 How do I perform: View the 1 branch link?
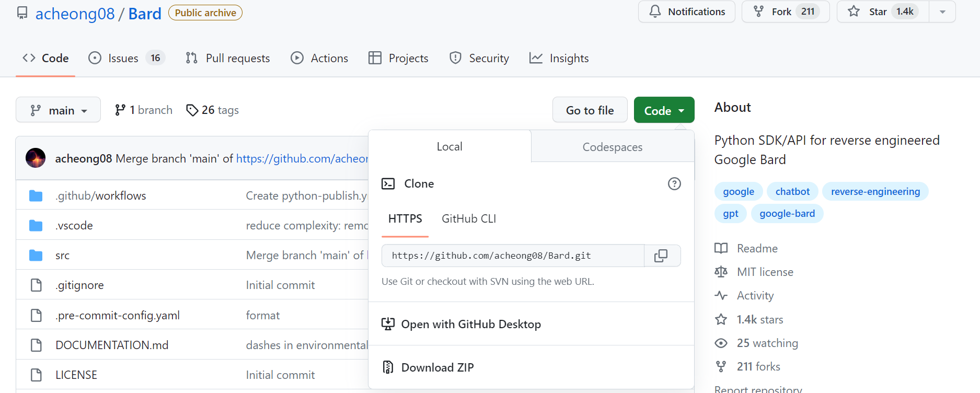coord(144,110)
